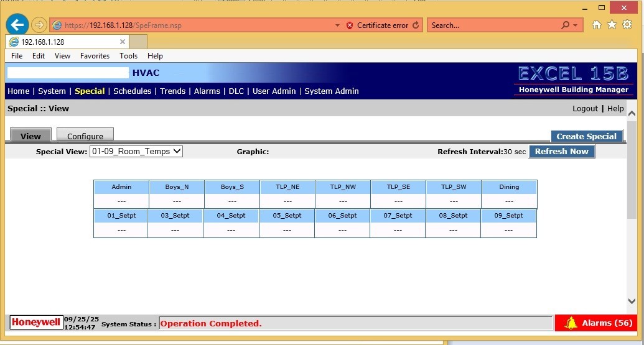This screenshot has height=345, width=644.
Task: Open the User Admin page
Action: click(274, 91)
